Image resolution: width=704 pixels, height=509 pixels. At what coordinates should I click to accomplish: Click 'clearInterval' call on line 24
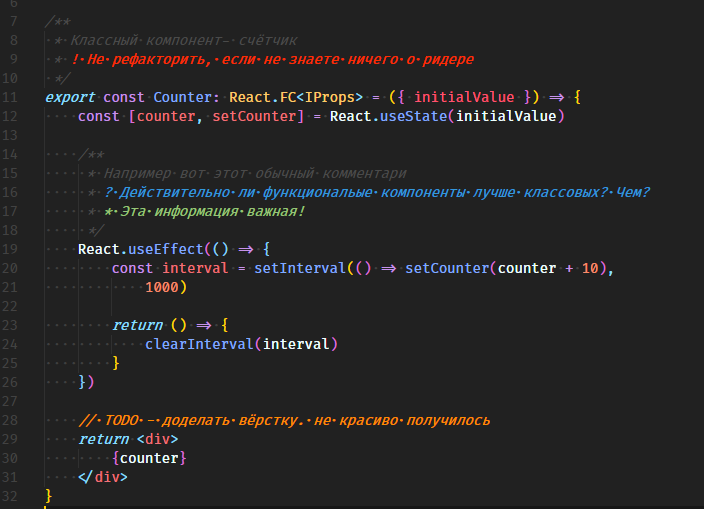click(199, 344)
